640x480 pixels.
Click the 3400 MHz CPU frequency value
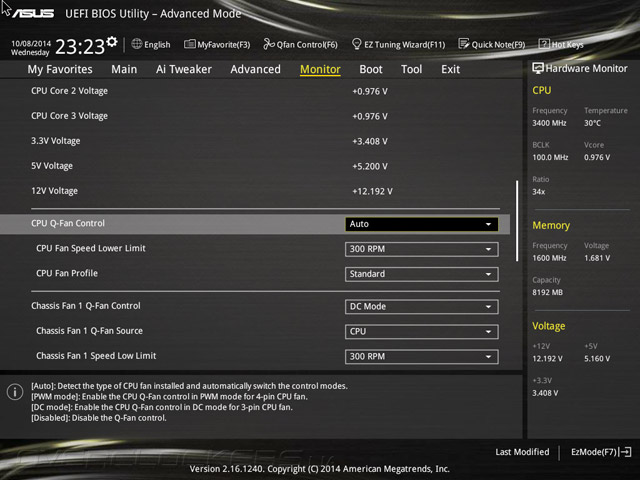[x=549, y=123]
